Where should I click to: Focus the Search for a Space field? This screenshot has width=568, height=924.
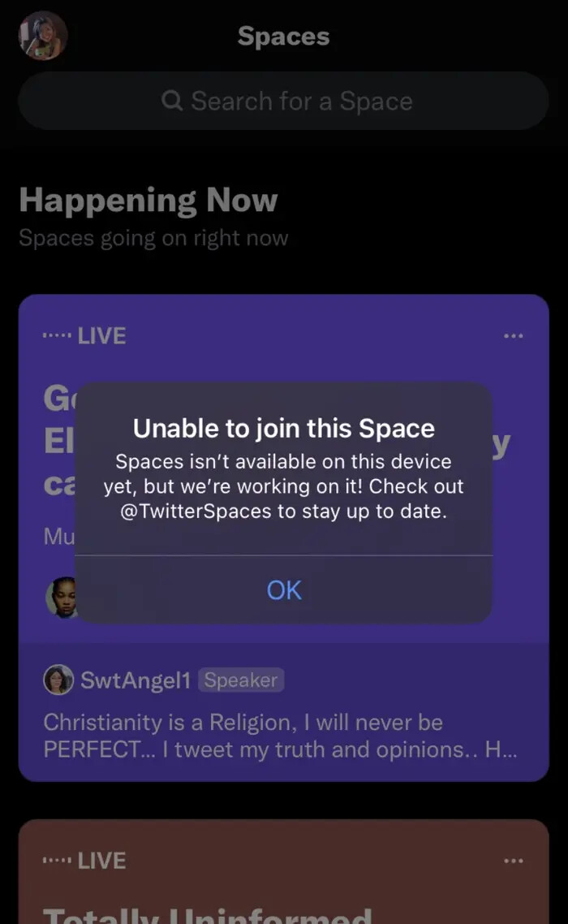coord(300,101)
